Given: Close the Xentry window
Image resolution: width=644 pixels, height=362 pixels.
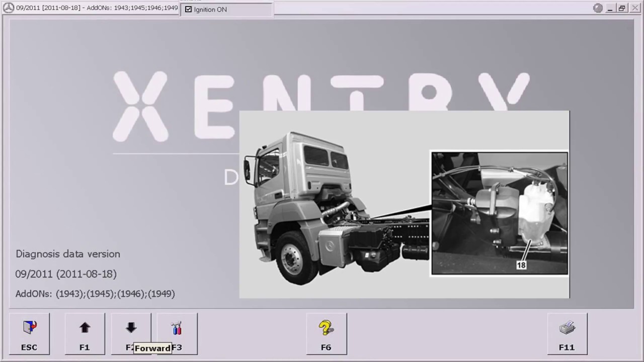Looking at the screenshot, I should tap(635, 8).
